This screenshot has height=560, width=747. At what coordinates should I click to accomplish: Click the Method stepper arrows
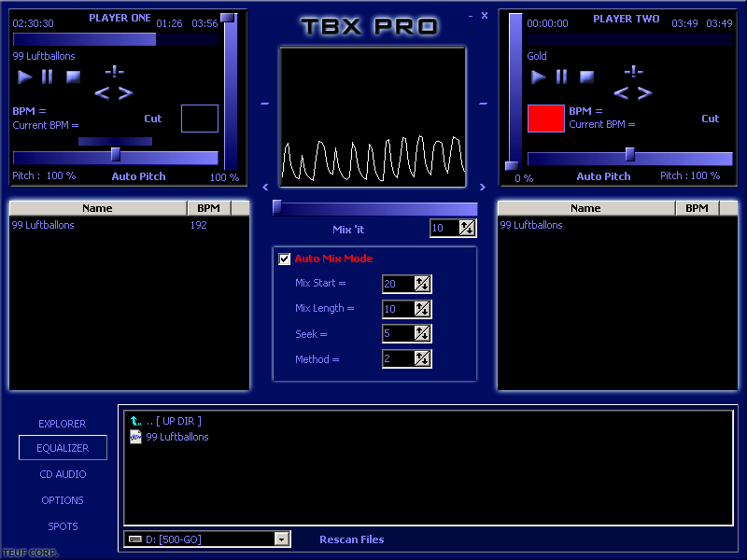pyautogui.click(x=423, y=358)
